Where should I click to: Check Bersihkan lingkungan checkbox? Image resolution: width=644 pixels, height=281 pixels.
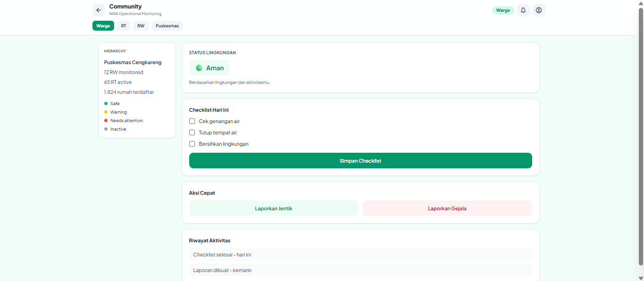tap(192, 144)
